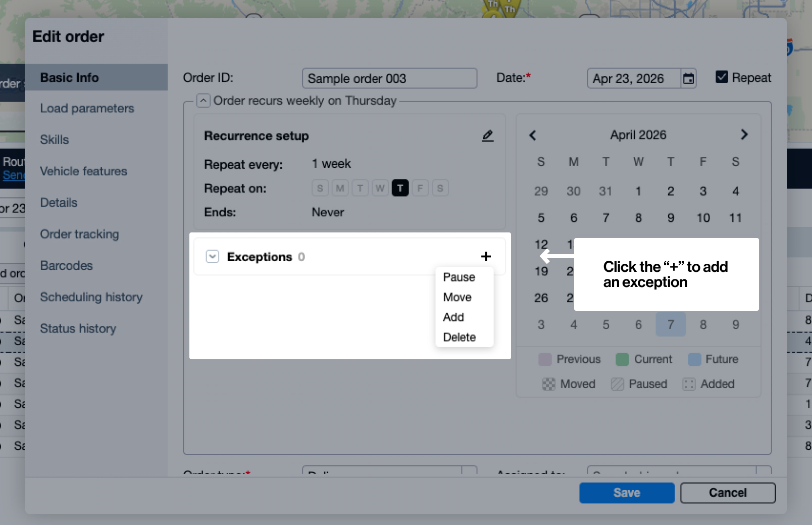Open the Basic Info tab

[96, 77]
